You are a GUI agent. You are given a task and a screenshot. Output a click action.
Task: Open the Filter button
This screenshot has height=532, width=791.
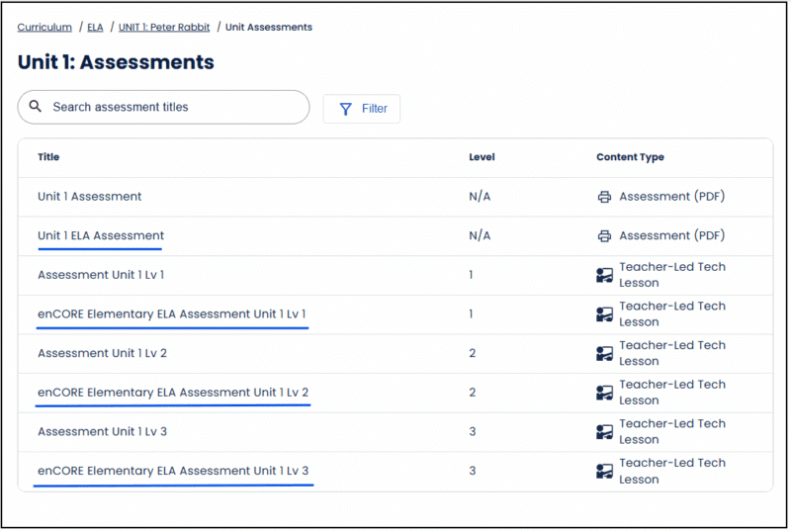[x=362, y=109]
